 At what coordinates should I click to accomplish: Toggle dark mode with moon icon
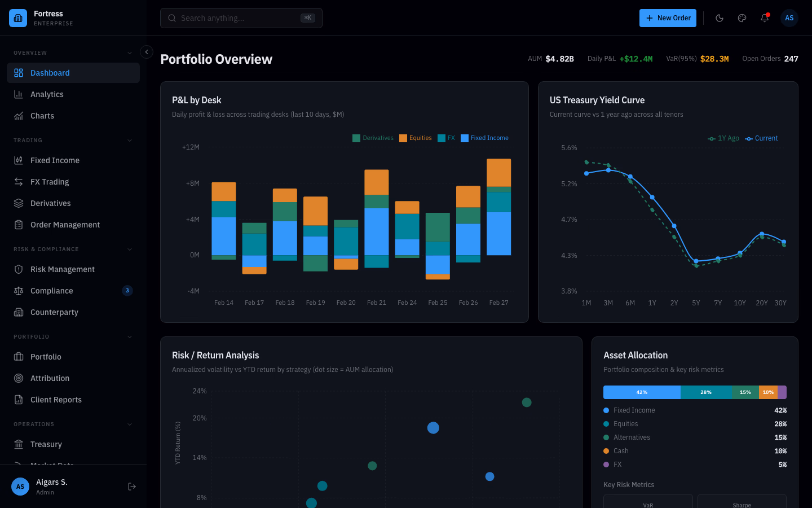tap(720, 18)
